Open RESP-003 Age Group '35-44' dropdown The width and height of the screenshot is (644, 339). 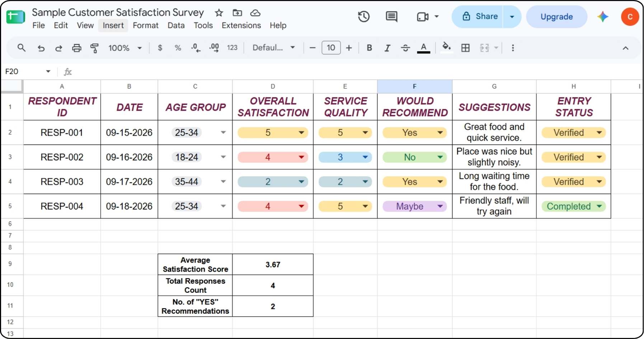point(223,182)
